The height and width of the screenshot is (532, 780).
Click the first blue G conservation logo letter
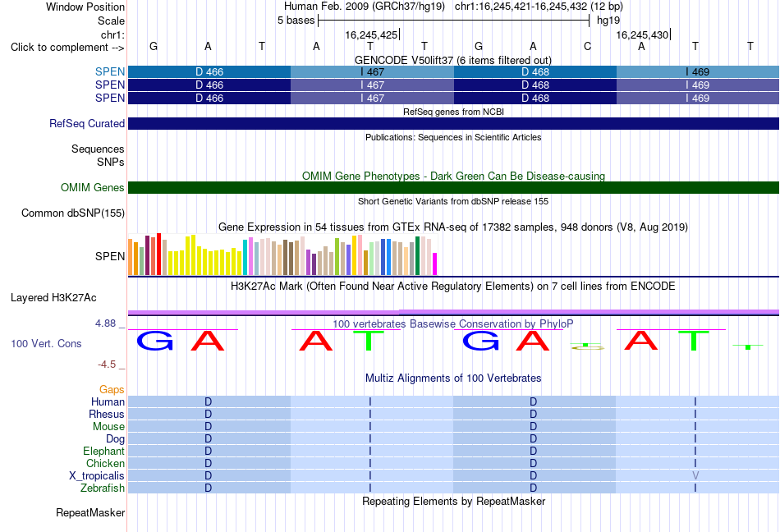[154, 342]
